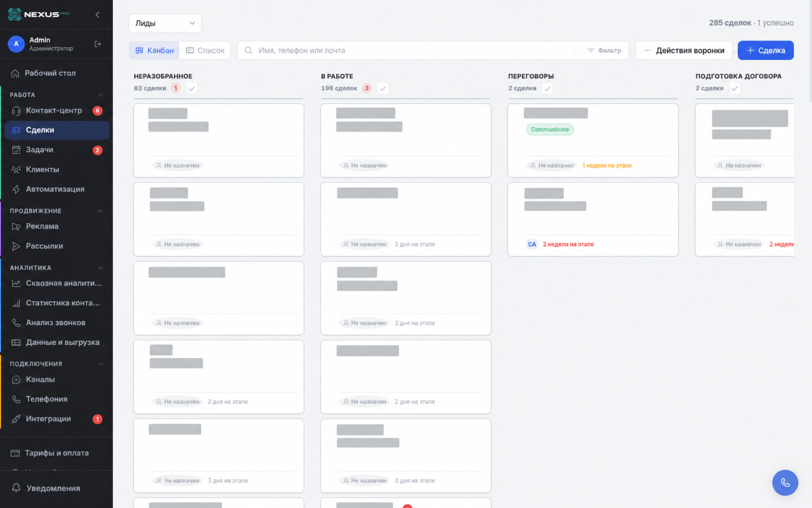Open Задачи in the sidebar
The width and height of the screenshot is (812, 508).
tap(56, 150)
